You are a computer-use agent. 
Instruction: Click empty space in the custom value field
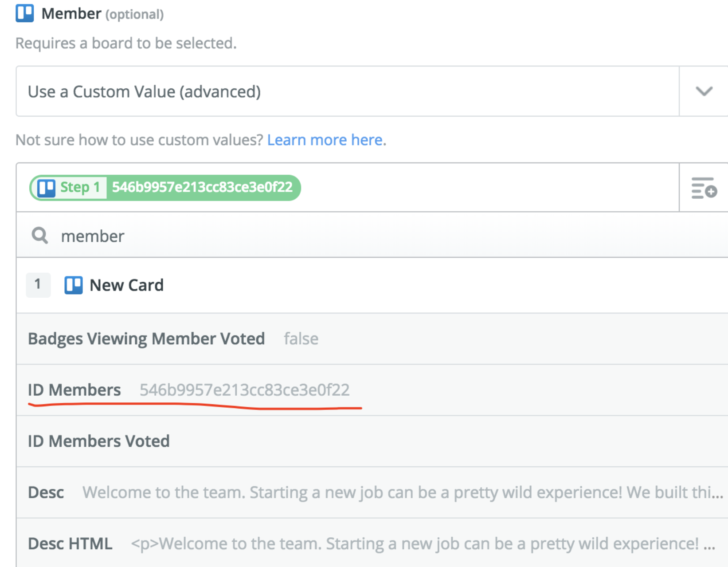point(488,188)
